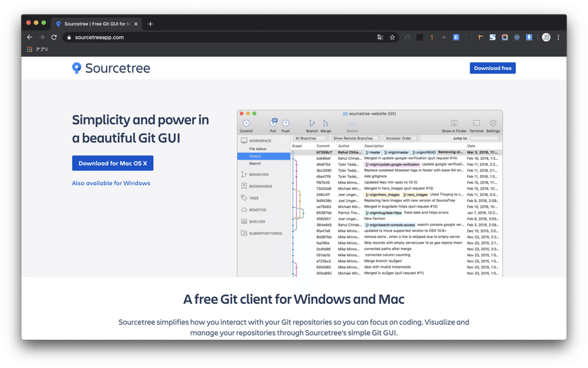Close the Sourcetree tab
Screen dimensions: 588x368
[x=136, y=24]
